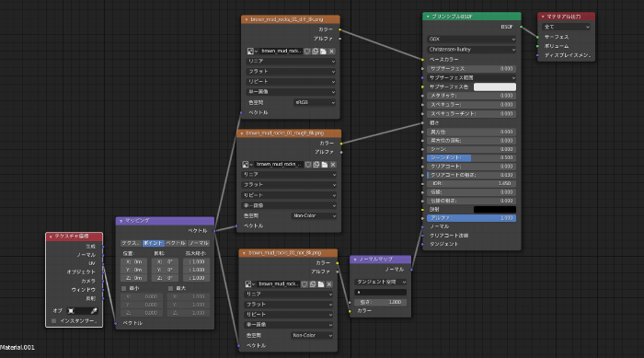Open image folder icon on diff texture node
The height and width of the screenshot is (358, 644).
[323, 52]
